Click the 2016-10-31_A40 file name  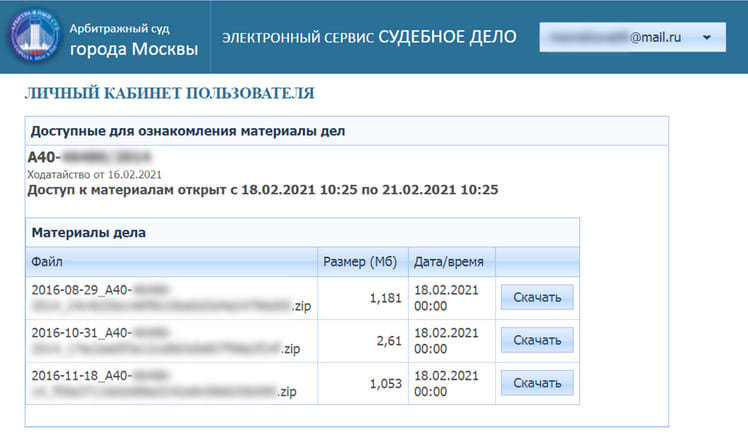pyautogui.click(x=166, y=341)
